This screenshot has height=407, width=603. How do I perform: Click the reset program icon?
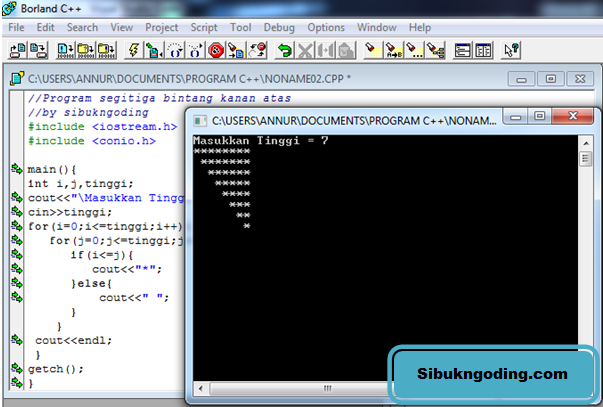[x=257, y=50]
